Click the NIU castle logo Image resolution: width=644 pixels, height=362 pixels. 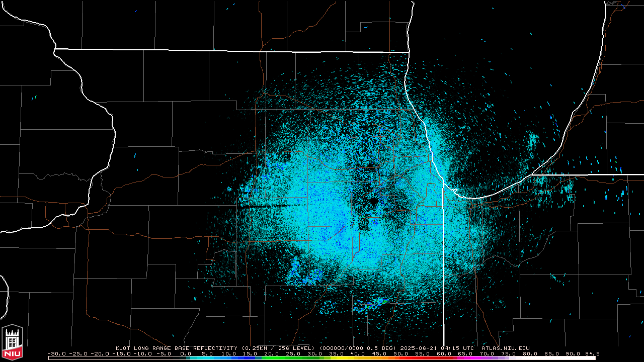12,342
